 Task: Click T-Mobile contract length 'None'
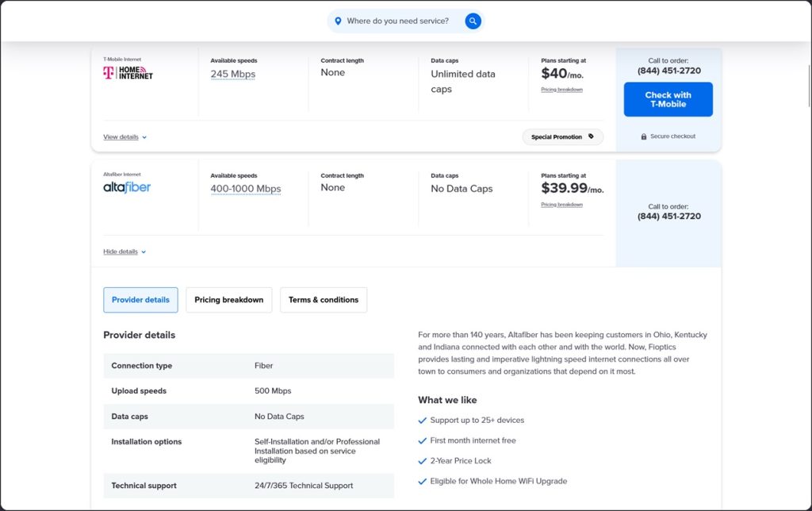(332, 72)
